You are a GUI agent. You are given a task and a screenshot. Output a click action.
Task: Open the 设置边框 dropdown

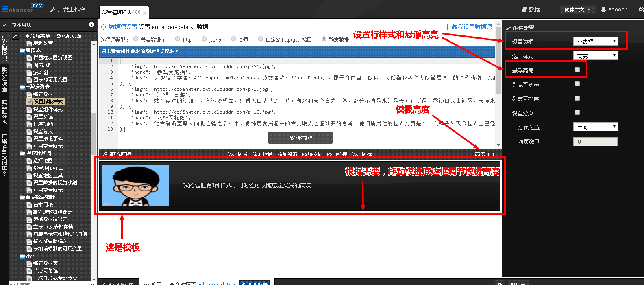click(595, 42)
